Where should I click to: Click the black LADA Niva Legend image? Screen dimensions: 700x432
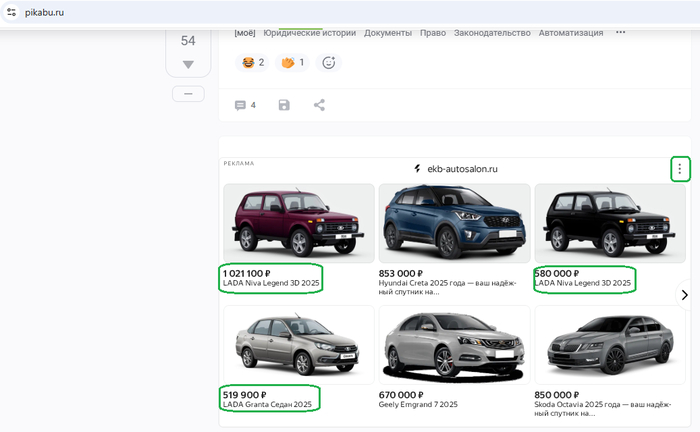pyautogui.click(x=610, y=223)
